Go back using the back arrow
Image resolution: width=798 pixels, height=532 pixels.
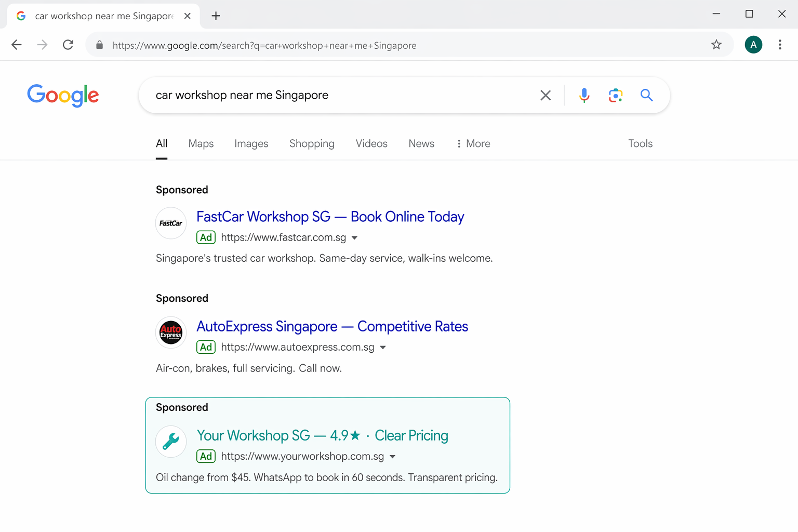[16, 45]
